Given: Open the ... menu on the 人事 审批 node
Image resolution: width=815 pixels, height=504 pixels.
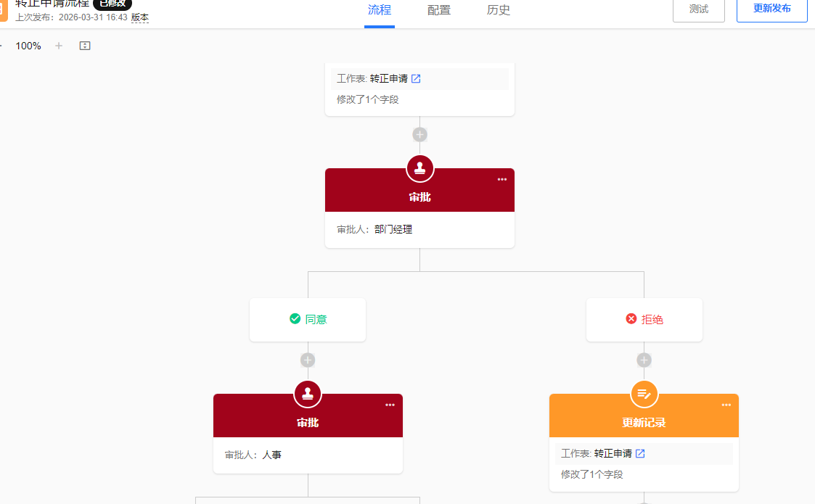Looking at the screenshot, I should [390, 405].
